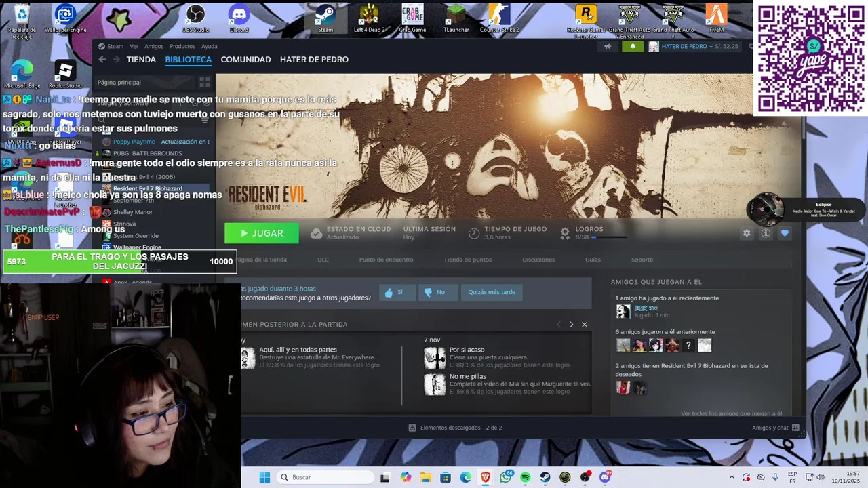Open the game settings gear icon

point(747,233)
